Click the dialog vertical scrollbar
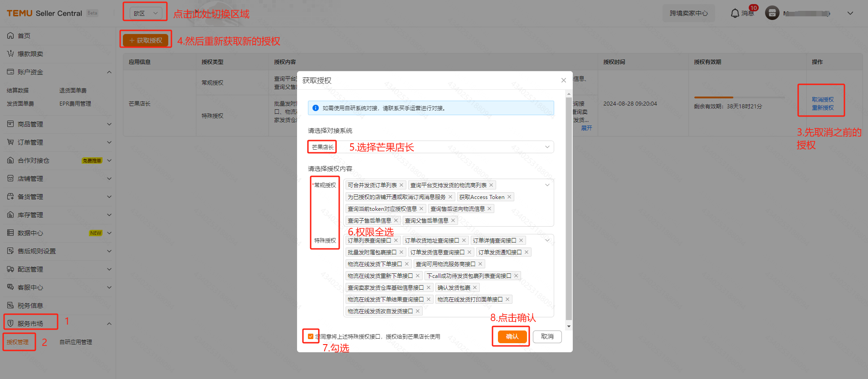 569,209
